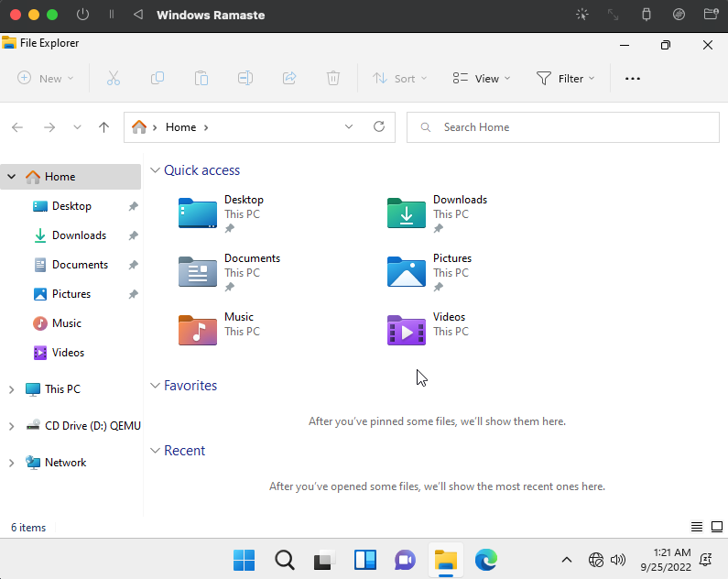Expand CD Drive (D:) QEMU node

point(12,426)
